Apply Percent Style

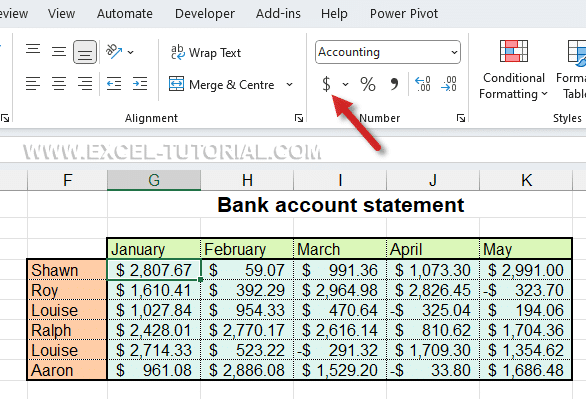click(x=368, y=84)
